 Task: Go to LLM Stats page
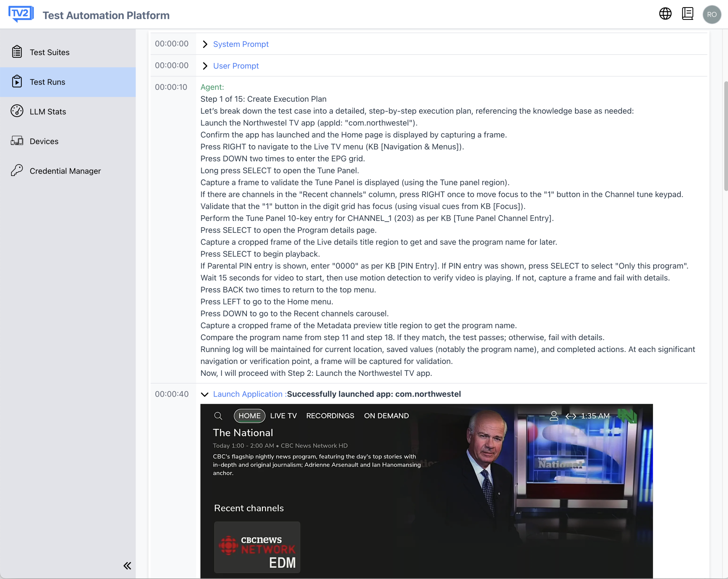(x=47, y=112)
